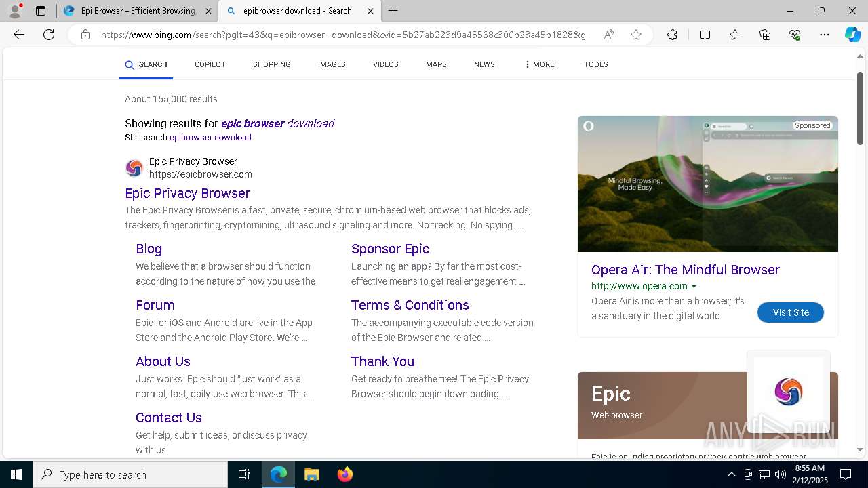Switch to IMAGES results
This screenshot has height=488, width=868.
332,64
